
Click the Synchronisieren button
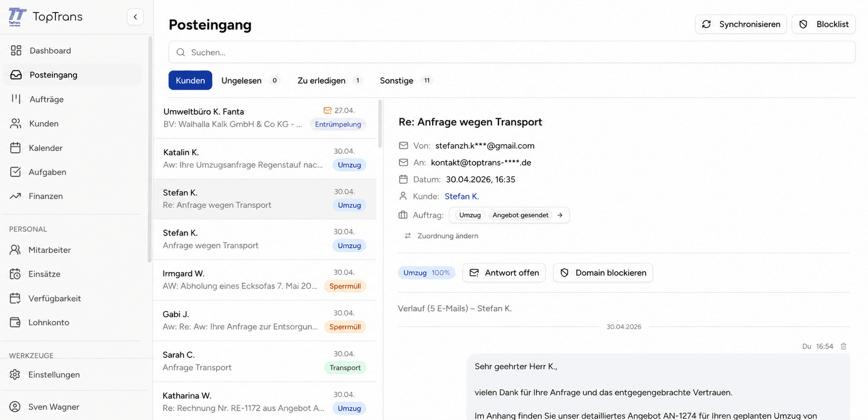pos(741,24)
